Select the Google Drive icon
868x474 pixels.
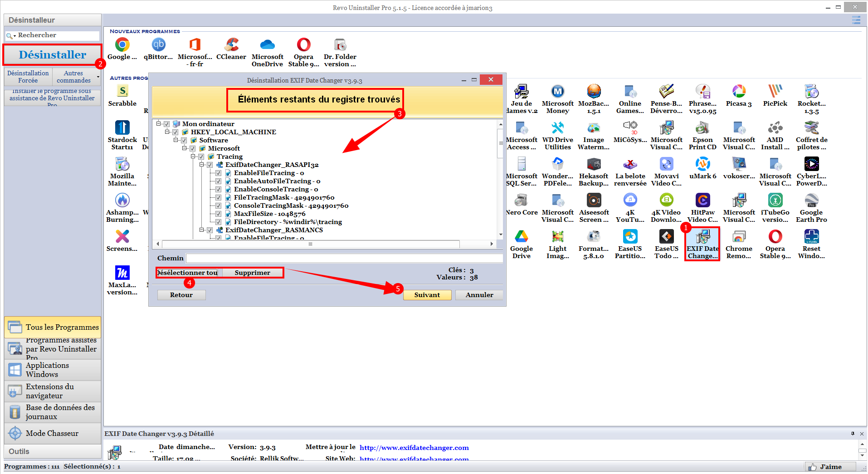522,236
